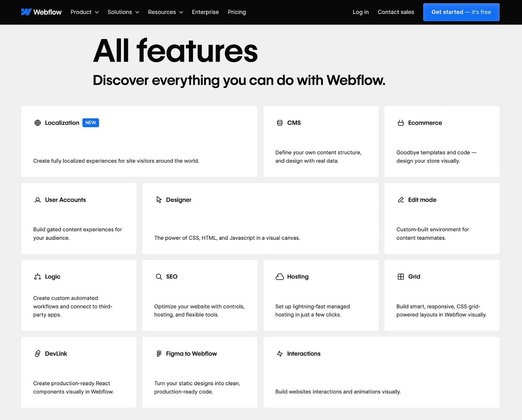The height and width of the screenshot is (420, 522).
Task: Click the Log in link
Action: tap(361, 12)
